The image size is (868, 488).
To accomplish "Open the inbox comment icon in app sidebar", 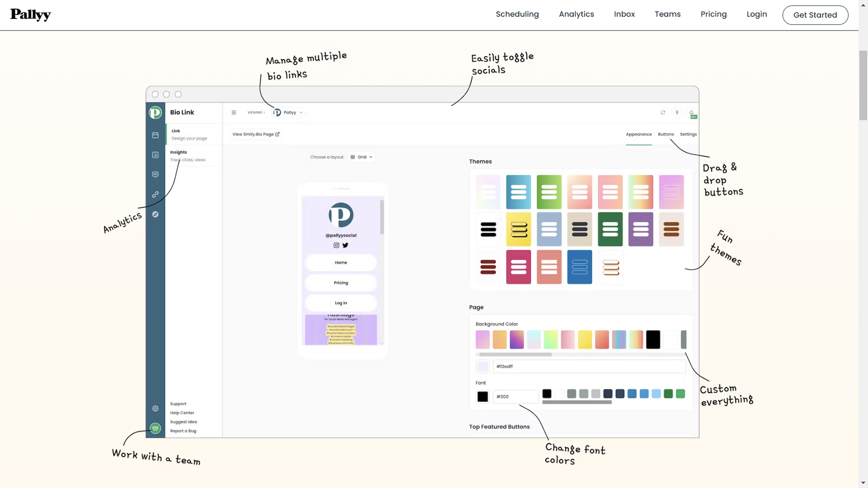I will coord(155,175).
